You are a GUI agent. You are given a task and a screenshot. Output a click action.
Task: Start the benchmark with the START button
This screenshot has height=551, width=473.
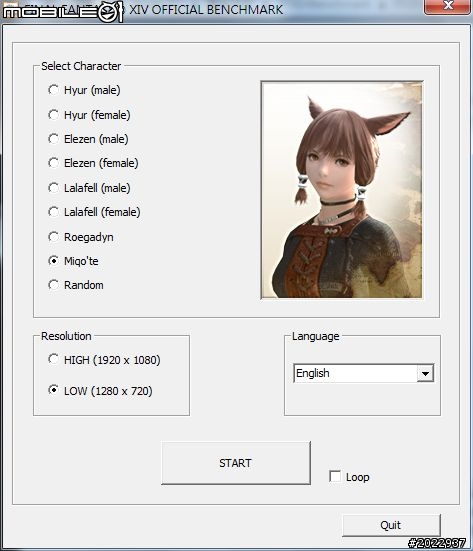tap(236, 463)
